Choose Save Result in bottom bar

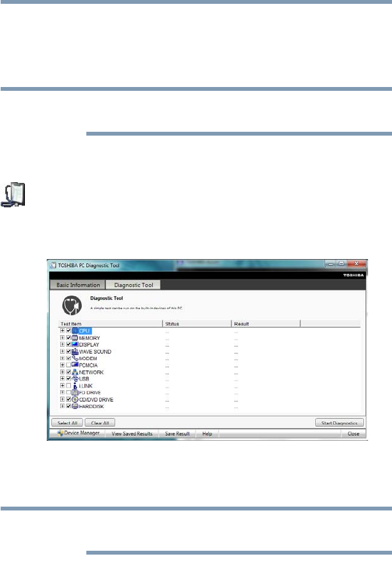(177, 434)
